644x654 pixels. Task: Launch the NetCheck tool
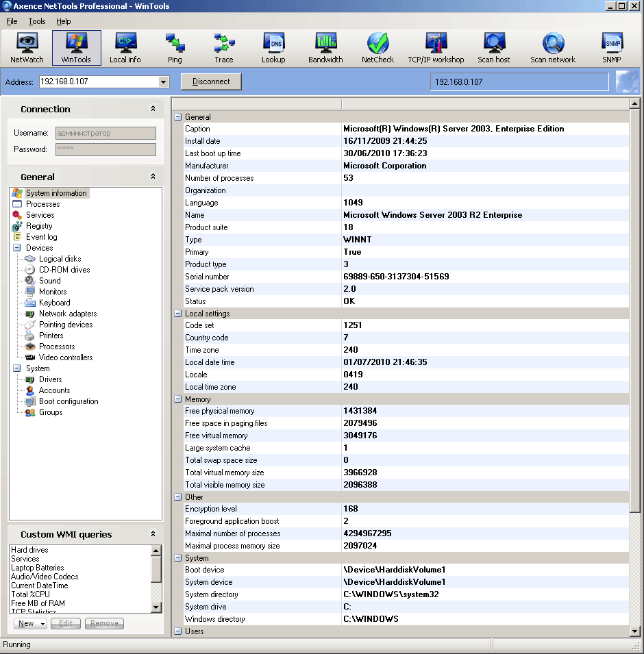[377, 47]
